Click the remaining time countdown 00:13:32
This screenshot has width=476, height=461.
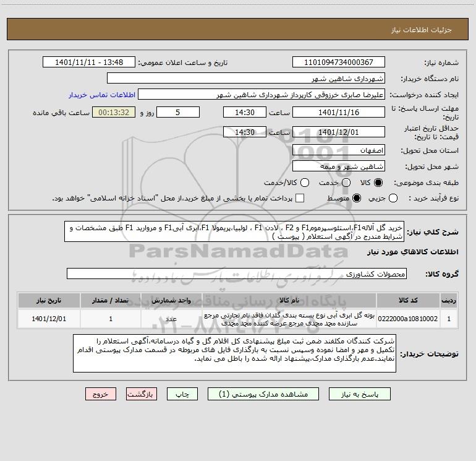pos(114,112)
